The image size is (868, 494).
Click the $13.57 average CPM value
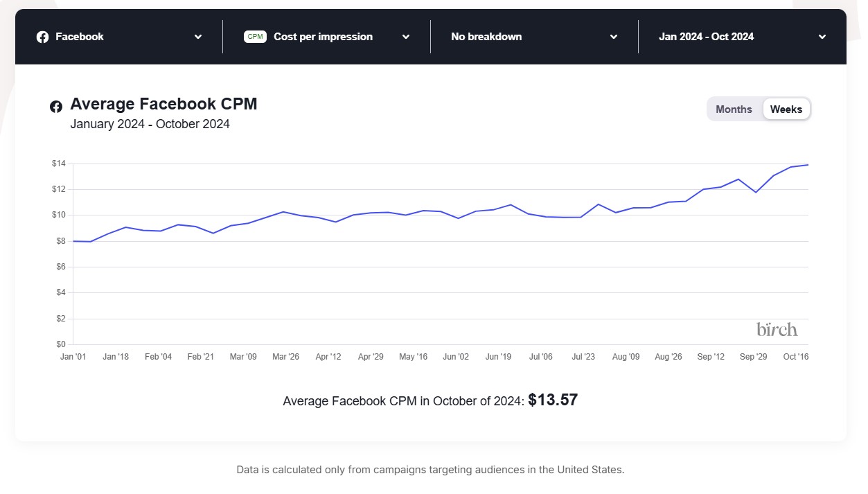tap(553, 400)
